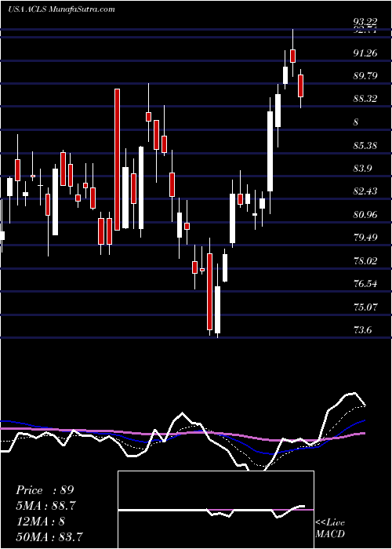392x549 pixels.
Task: Click the long red candle falling to 73.6
Action: click(x=209, y=292)
